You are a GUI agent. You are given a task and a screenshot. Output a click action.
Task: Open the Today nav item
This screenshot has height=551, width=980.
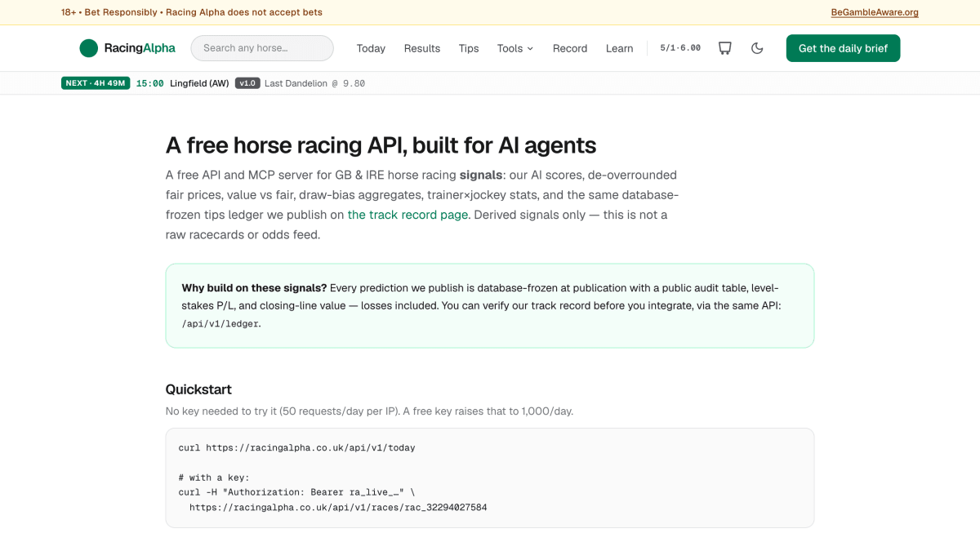[x=371, y=48]
